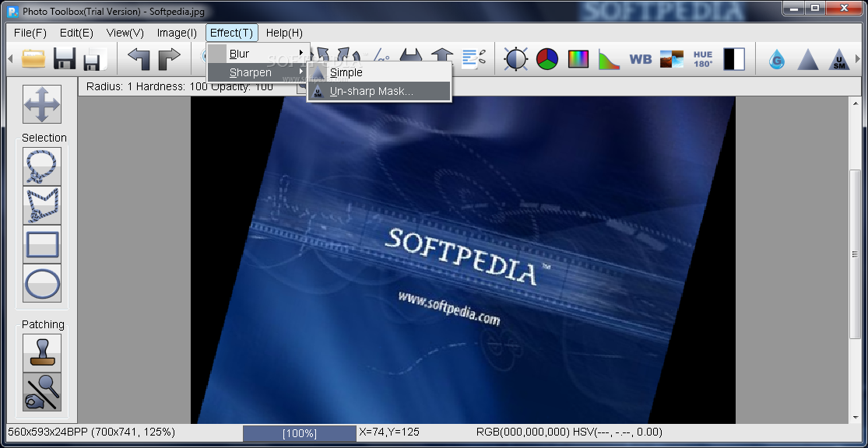Click the scrollbar up arrow
The height and width of the screenshot is (448, 868).
[856, 102]
